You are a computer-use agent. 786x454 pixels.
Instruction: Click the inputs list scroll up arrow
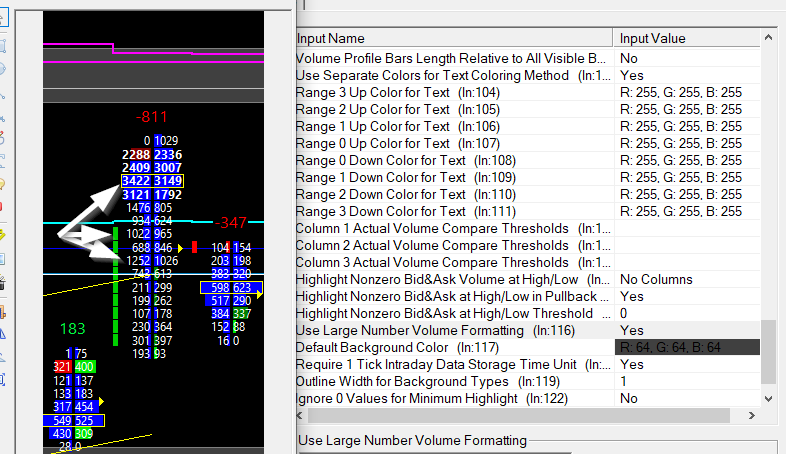click(768, 38)
